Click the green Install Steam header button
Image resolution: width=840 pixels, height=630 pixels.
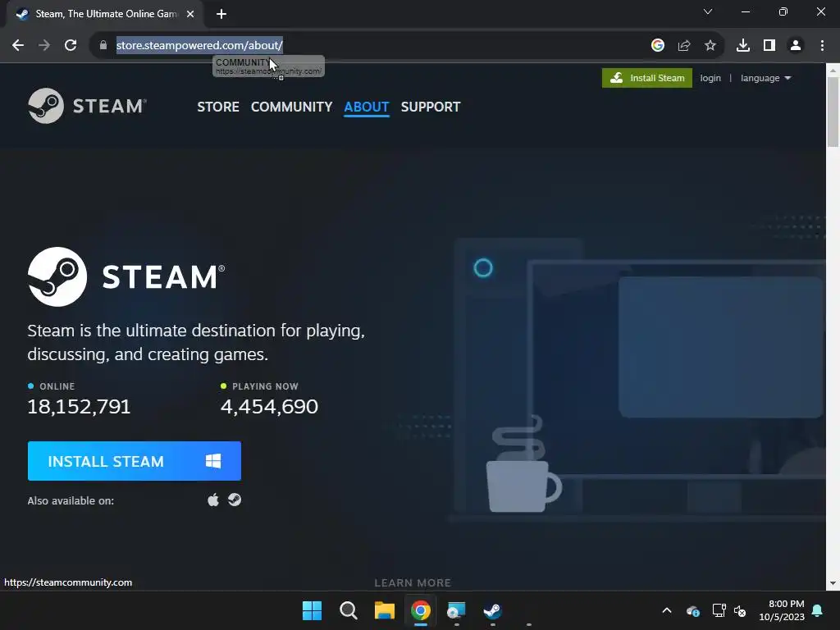(647, 78)
